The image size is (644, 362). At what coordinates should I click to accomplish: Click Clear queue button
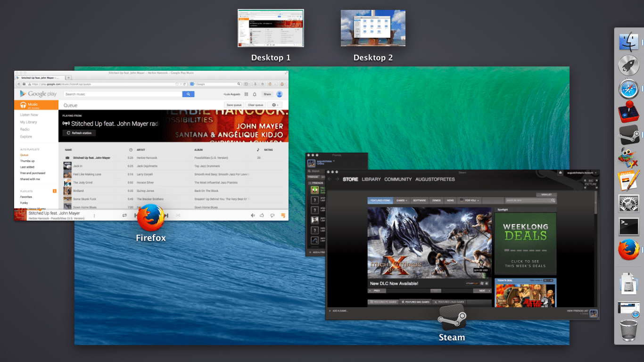pos(255,105)
